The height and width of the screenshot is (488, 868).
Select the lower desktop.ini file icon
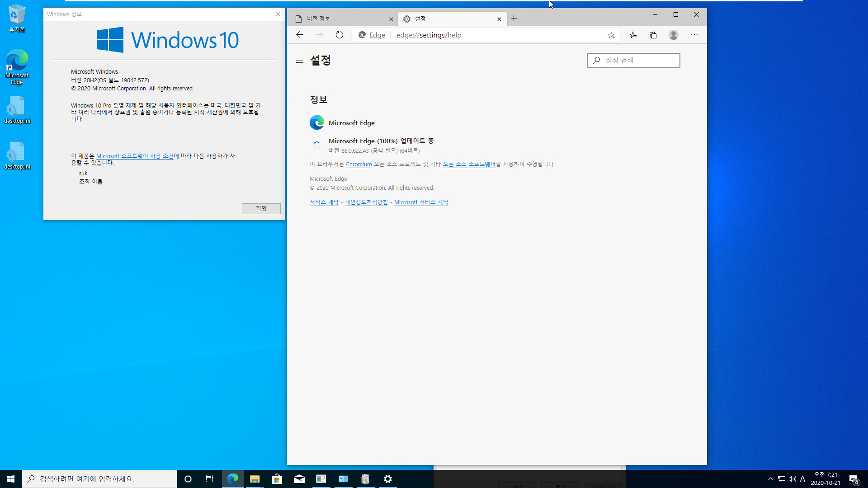17,155
